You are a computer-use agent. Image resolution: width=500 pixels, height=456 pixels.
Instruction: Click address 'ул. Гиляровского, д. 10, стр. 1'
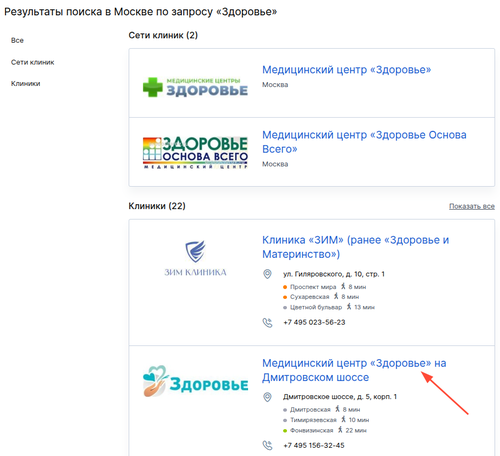[x=334, y=274]
